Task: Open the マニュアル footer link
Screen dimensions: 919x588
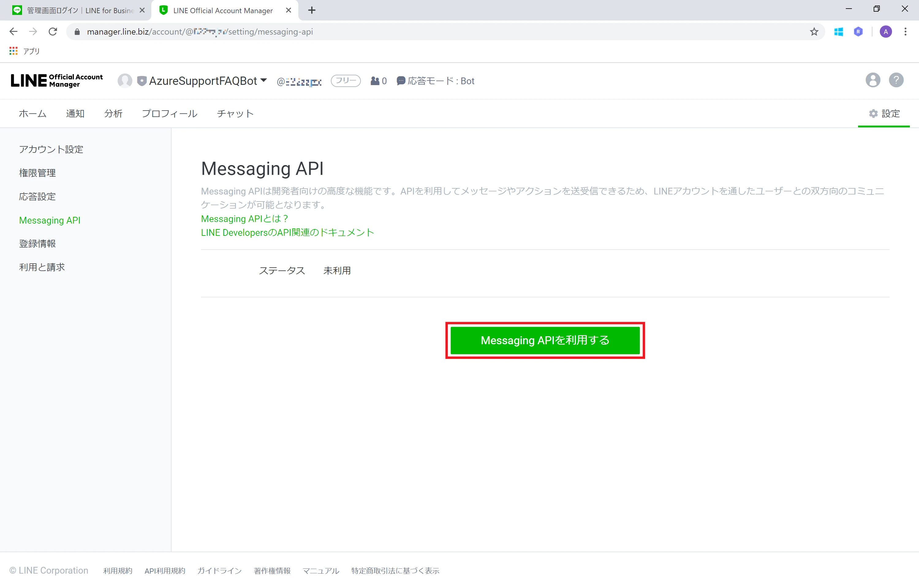Action: click(321, 571)
